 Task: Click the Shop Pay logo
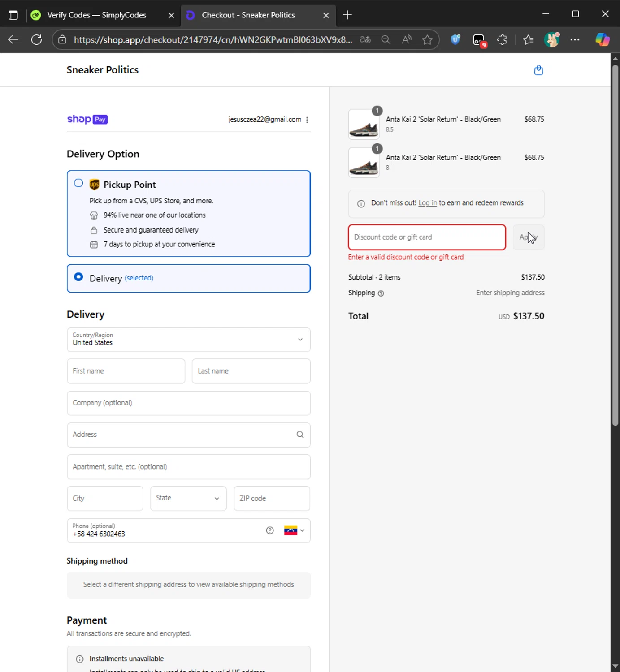87,119
